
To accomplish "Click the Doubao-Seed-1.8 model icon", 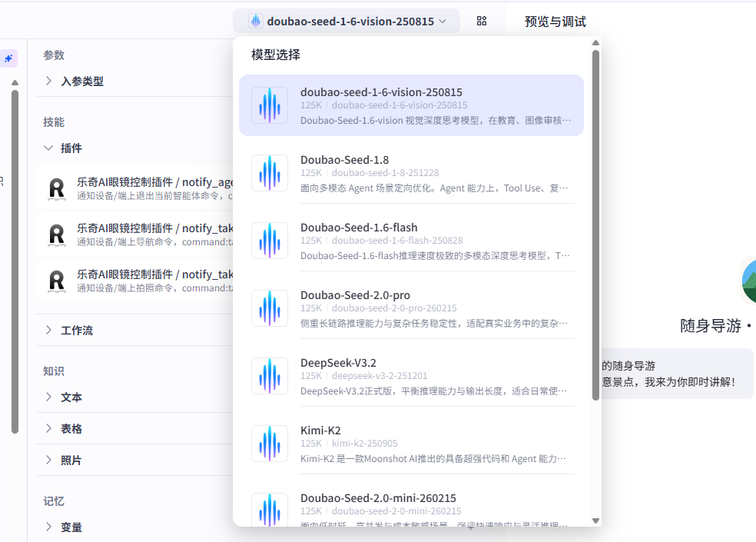I will 270,173.
